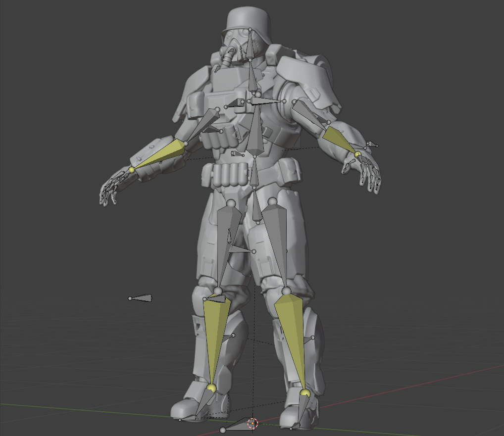The image size is (504, 436).
Task: Click yellow wrist joint of unarmored hand
Action: tap(357, 154)
